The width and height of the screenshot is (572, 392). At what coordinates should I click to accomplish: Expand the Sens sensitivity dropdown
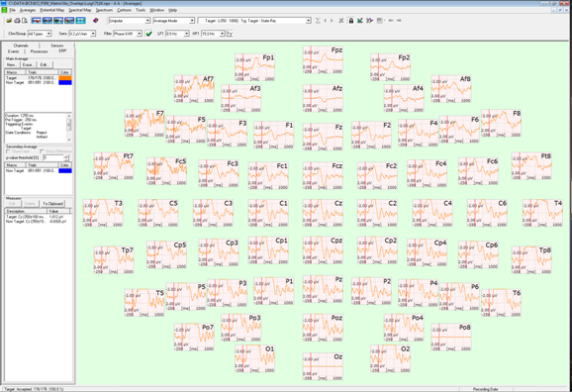[x=82, y=34]
